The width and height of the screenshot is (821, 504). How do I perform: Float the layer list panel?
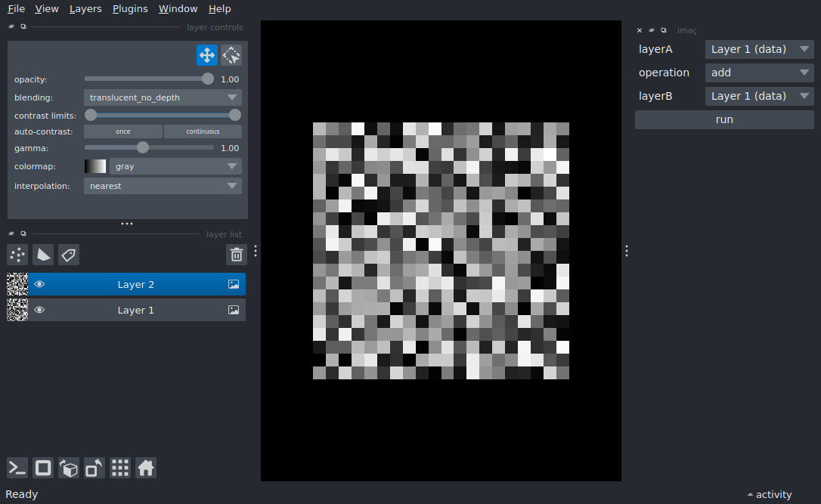pyautogui.click(x=23, y=233)
